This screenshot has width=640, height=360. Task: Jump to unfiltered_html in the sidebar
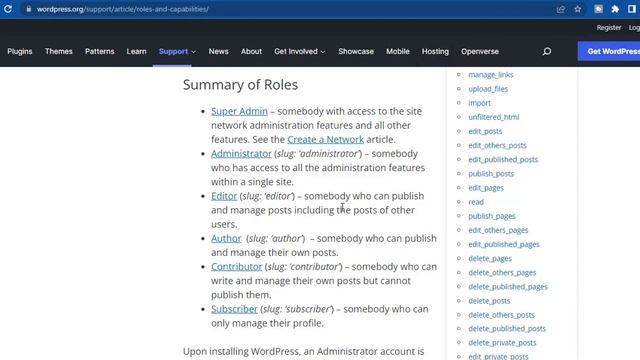[x=494, y=117]
